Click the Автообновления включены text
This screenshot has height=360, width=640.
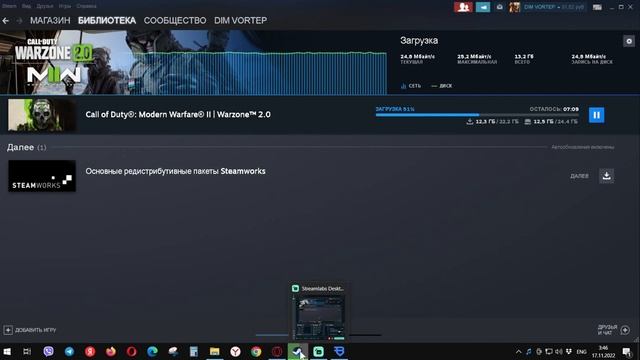click(x=582, y=147)
